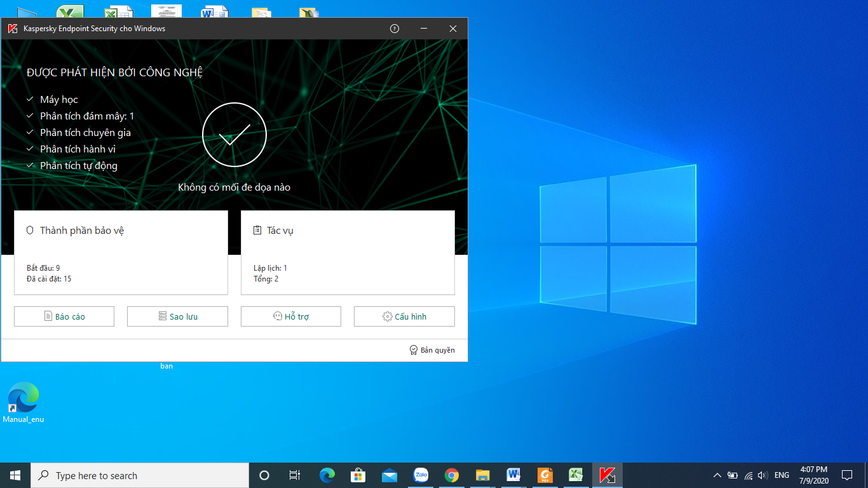The image size is (868, 488).
Task: Click the large checkmark status circle
Action: point(234,134)
